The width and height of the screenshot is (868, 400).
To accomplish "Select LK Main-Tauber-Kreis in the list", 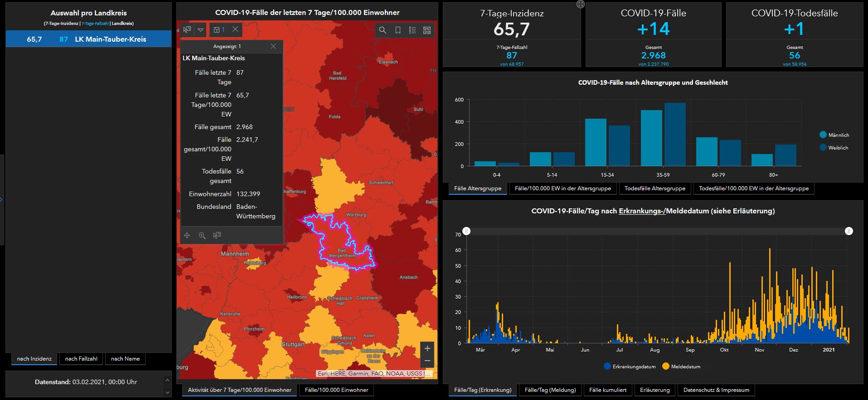I will tap(88, 39).
